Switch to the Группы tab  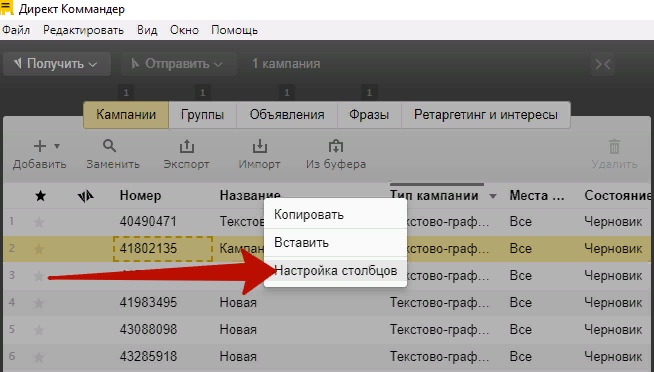pos(202,115)
